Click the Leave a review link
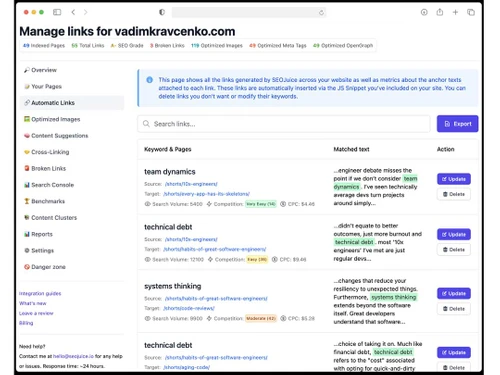 point(36,313)
